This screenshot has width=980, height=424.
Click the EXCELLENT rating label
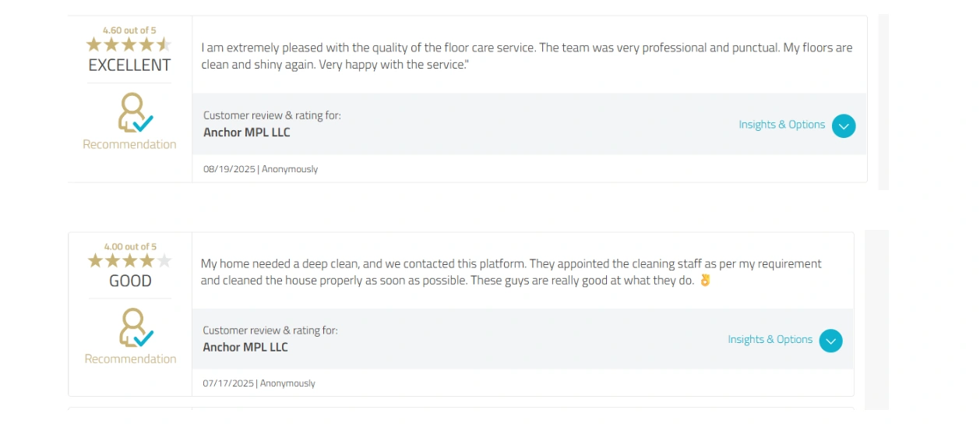coord(129,65)
